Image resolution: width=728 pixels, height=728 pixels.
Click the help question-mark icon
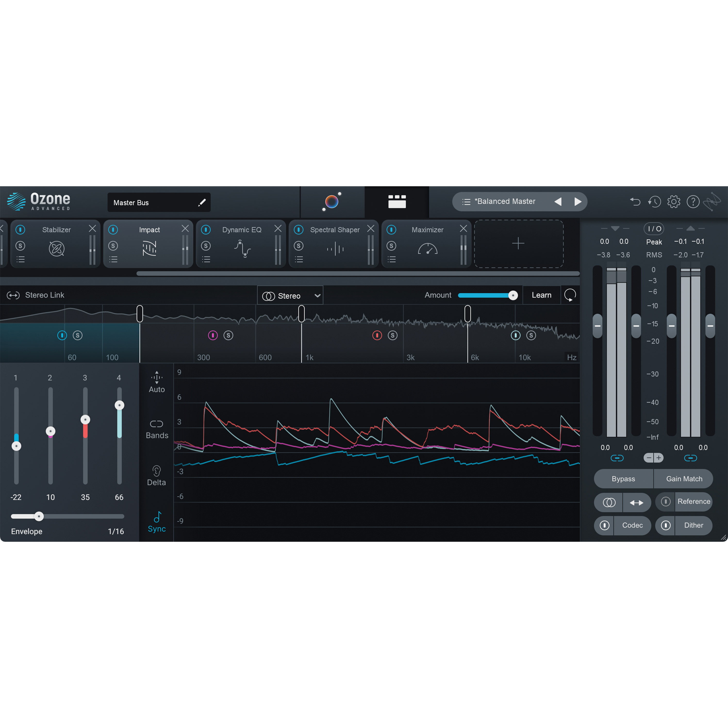pyautogui.click(x=693, y=202)
